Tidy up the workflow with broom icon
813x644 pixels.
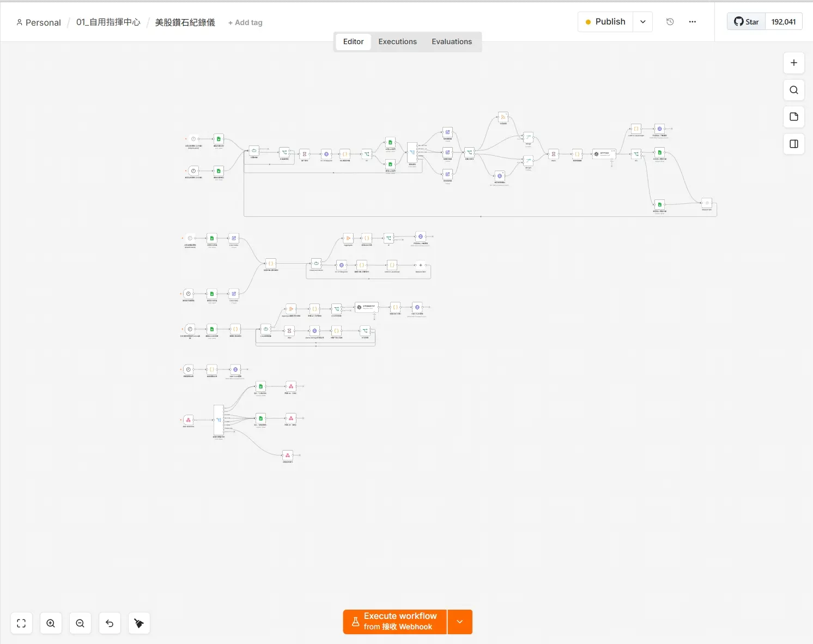point(139,623)
